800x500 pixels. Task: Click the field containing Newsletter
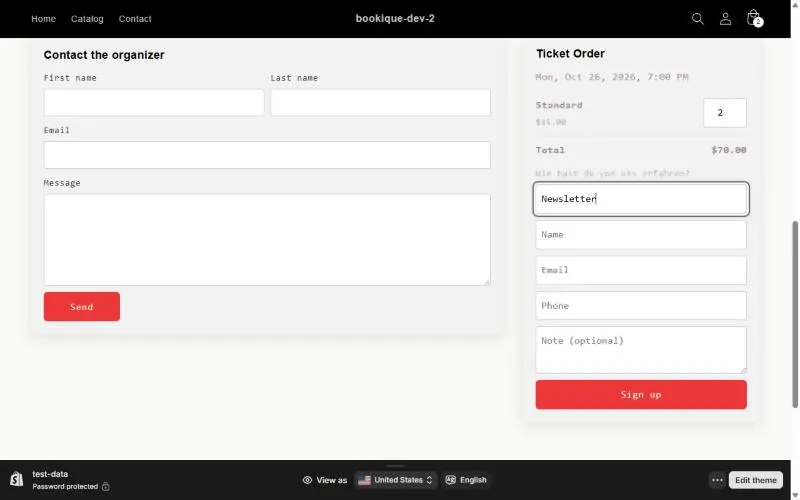tap(641, 199)
